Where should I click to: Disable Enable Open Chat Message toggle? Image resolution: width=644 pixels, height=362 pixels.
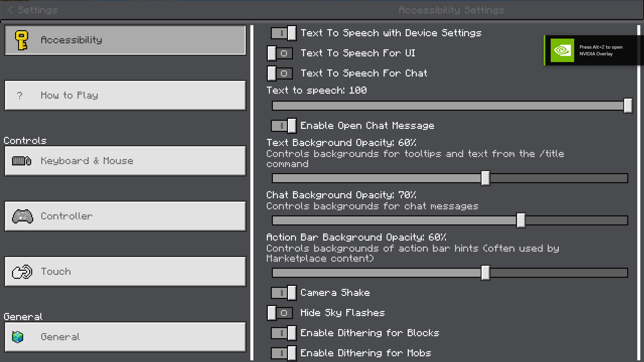tap(284, 126)
